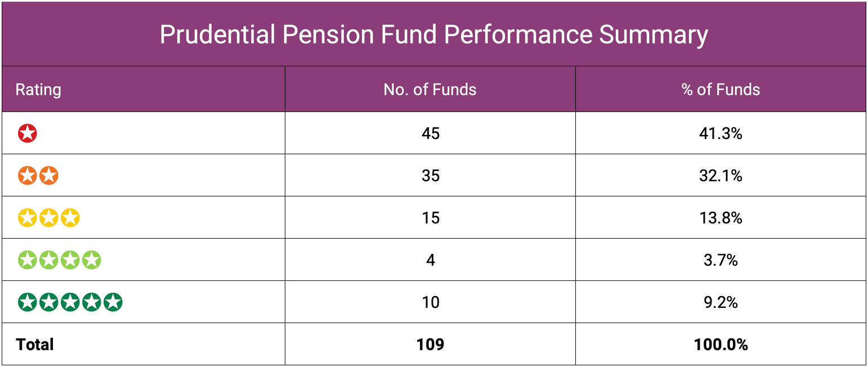868x367 pixels.
Task: Click the 15 funds cell
Action: [x=430, y=218]
